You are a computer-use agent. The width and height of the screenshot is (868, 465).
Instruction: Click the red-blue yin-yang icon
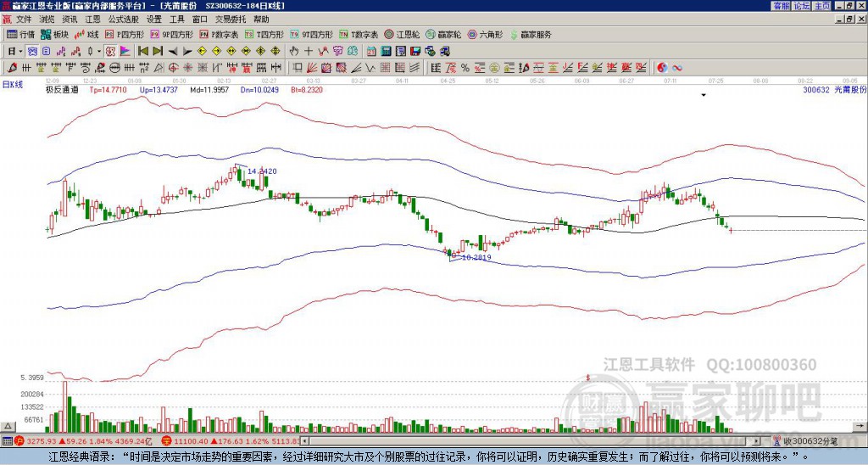tap(662, 68)
